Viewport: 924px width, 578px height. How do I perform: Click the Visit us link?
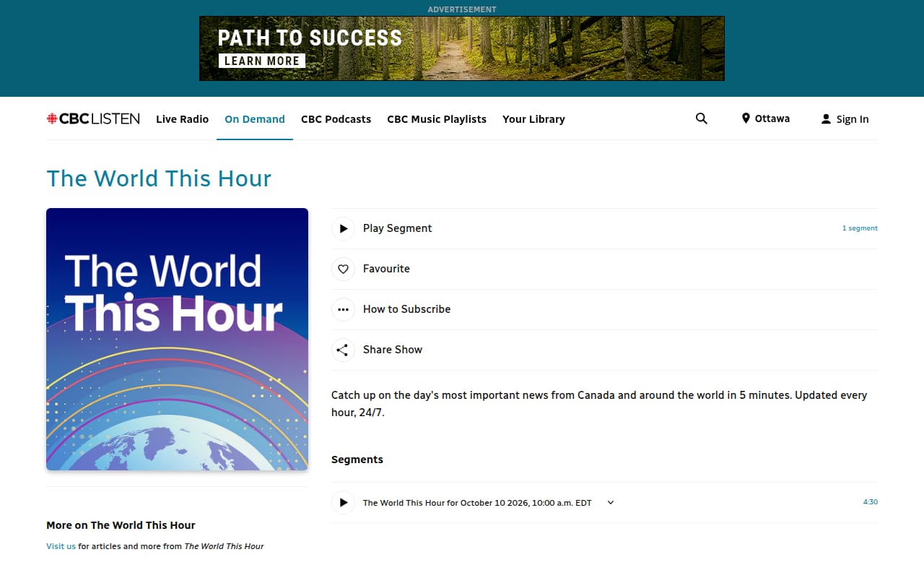(61, 546)
